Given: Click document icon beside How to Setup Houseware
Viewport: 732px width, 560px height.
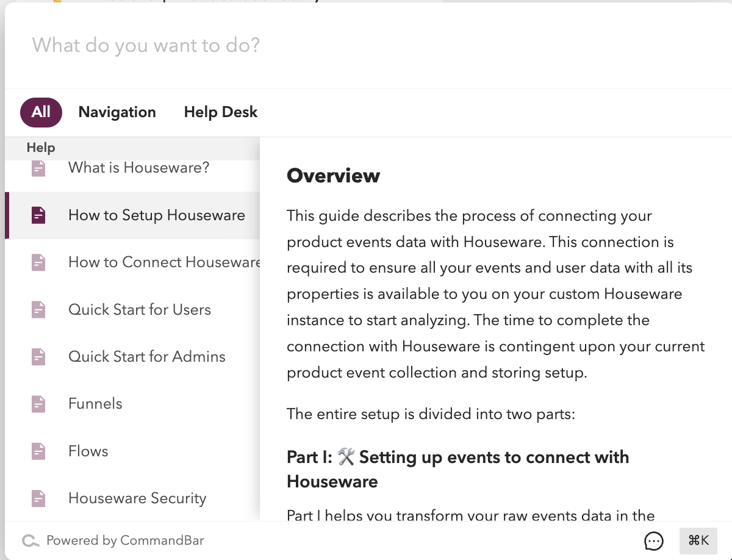Looking at the screenshot, I should [x=38, y=215].
